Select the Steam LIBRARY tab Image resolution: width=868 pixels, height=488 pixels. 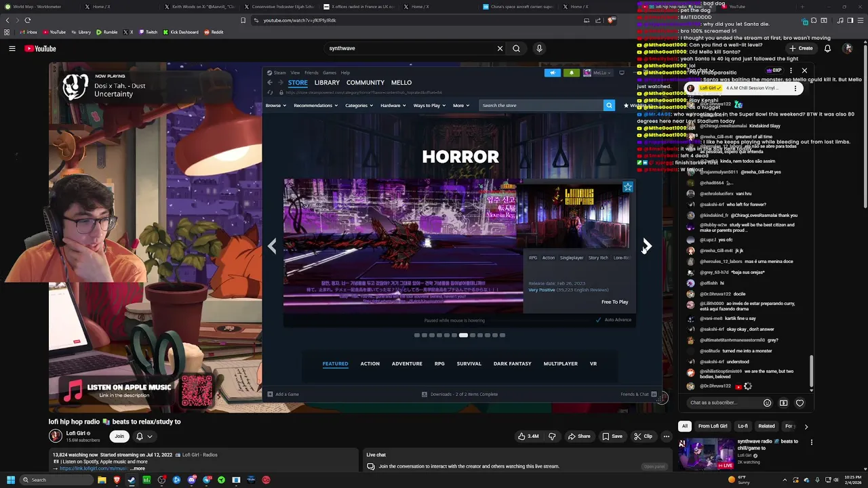point(327,83)
